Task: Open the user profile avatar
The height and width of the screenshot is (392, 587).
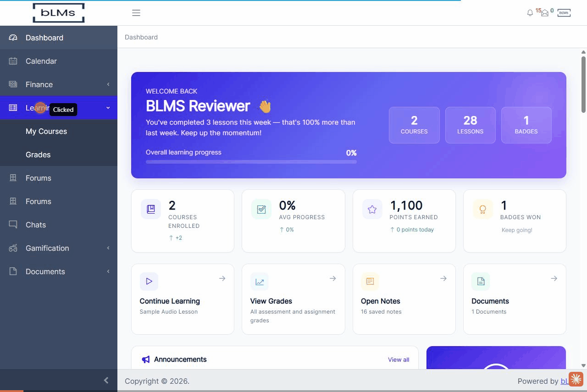Action: pos(564,13)
